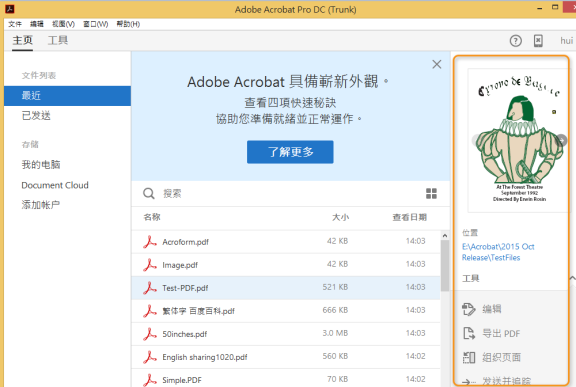Click the file list scrollbar thumb
Screen dimensions: 576x387
444,266
